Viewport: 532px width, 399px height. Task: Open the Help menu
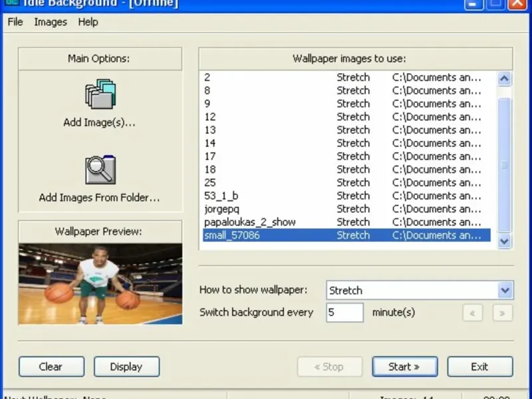(x=88, y=22)
